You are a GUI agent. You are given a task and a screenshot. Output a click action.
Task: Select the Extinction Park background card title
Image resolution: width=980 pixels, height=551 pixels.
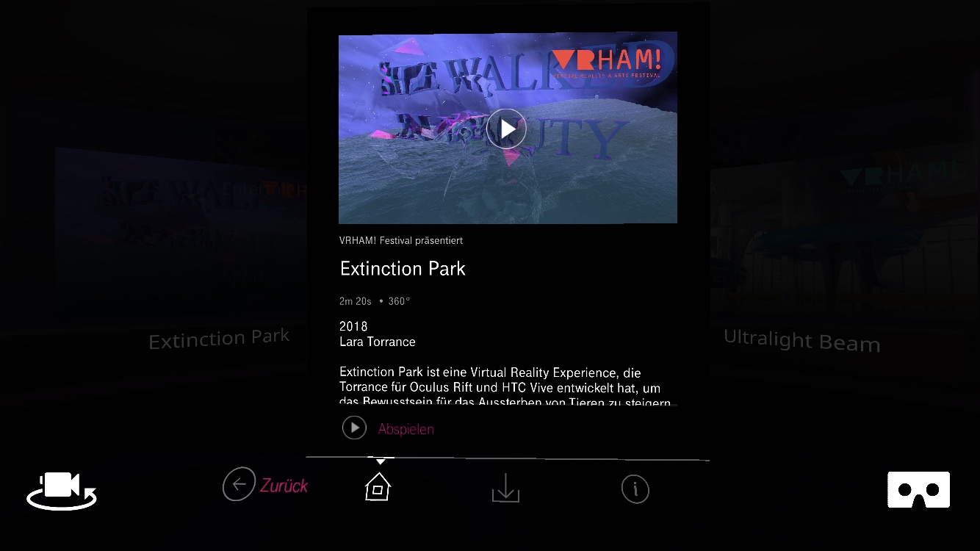click(x=219, y=339)
